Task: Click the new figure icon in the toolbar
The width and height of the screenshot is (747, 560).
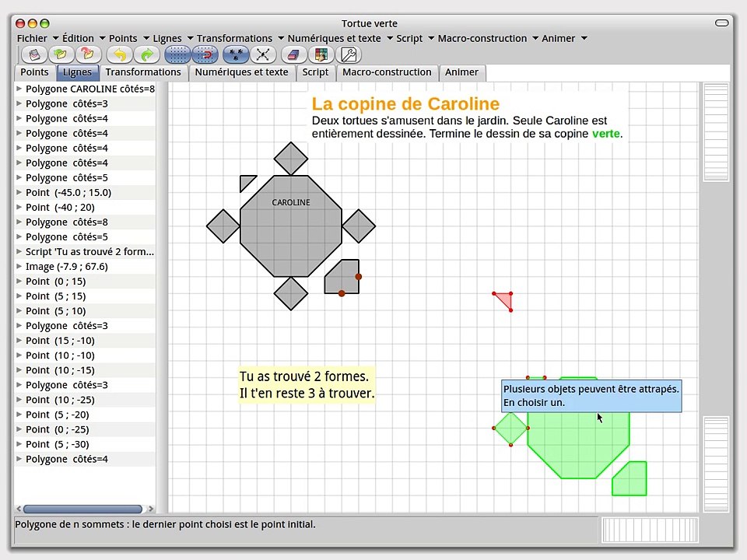Action: [x=33, y=54]
